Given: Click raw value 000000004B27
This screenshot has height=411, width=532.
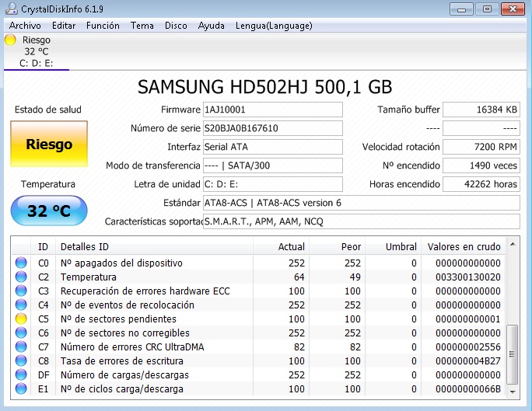Looking at the screenshot, I should (468, 360).
